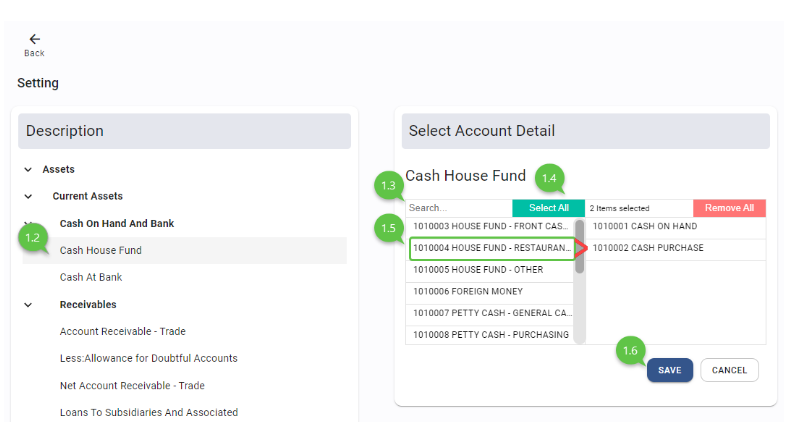Open Cash At Bank item
The height and width of the screenshot is (422, 805).
pos(91,278)
